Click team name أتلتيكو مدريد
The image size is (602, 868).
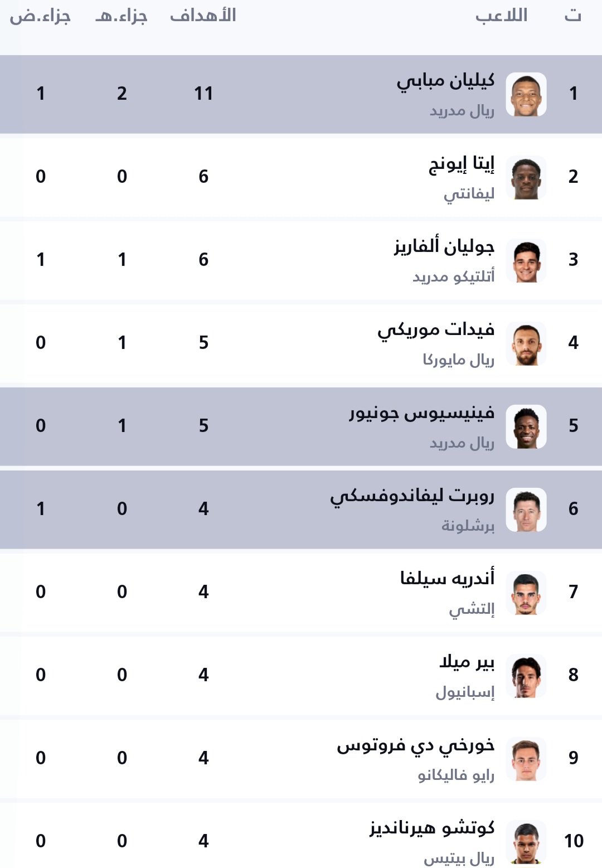pyautogui.click(x=453, y=277)
